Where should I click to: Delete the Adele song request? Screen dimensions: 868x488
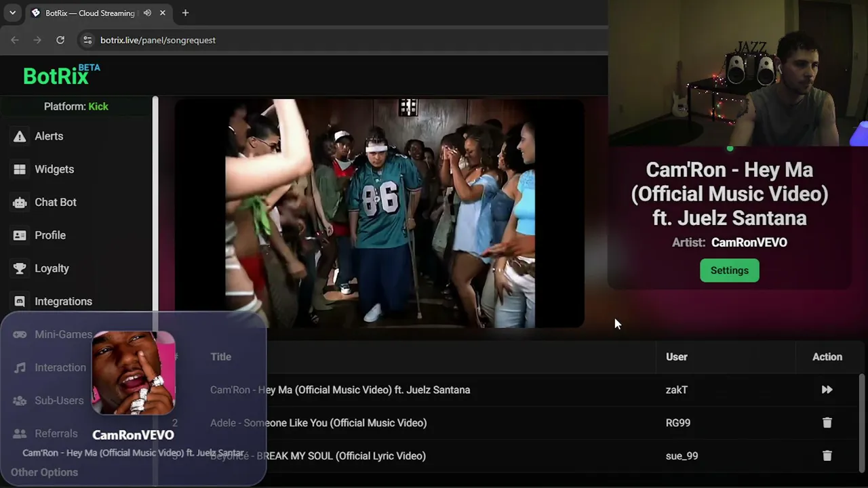tap(827, 423)
